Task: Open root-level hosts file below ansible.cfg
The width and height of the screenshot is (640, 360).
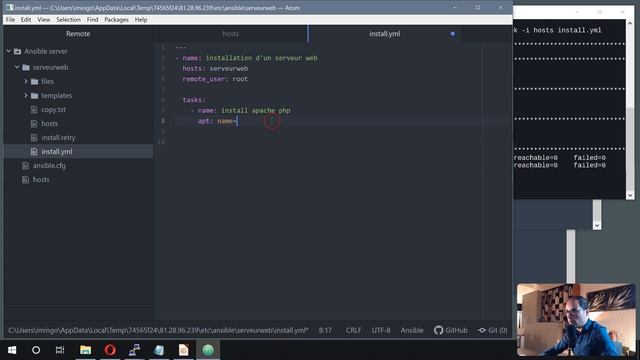Action: point(41,179)
